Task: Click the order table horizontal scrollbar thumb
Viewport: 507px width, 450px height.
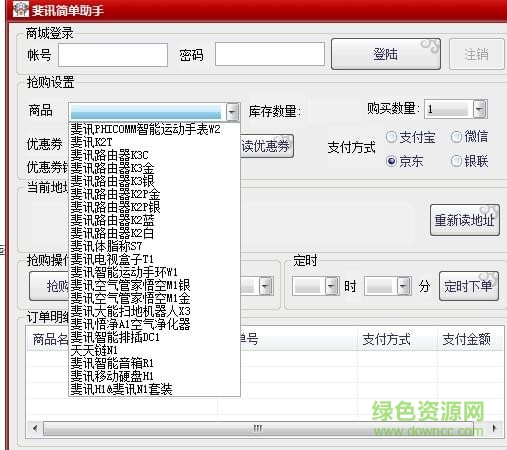Action: [258, 428]
